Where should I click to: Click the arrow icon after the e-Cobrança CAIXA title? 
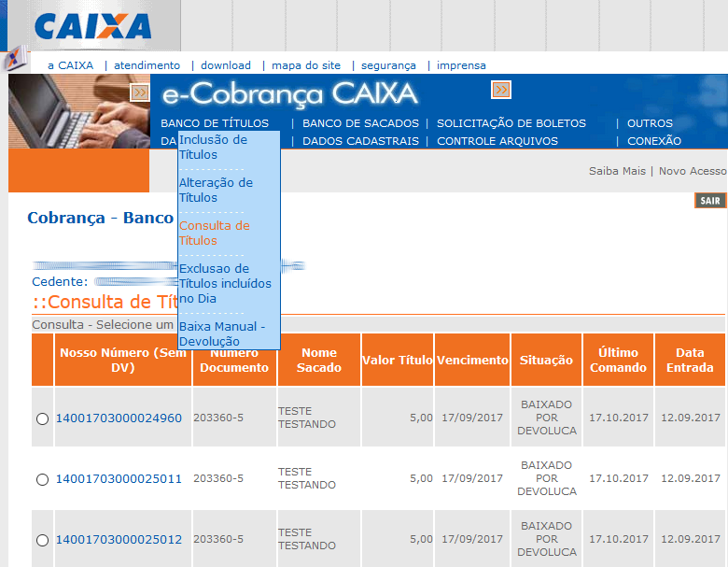501,90
